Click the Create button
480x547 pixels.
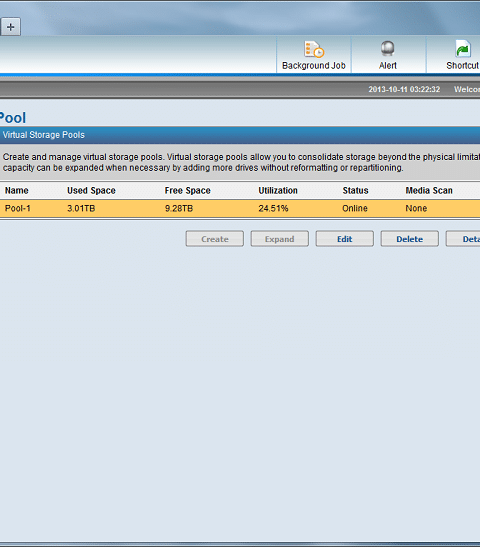[x=215, y=239]
